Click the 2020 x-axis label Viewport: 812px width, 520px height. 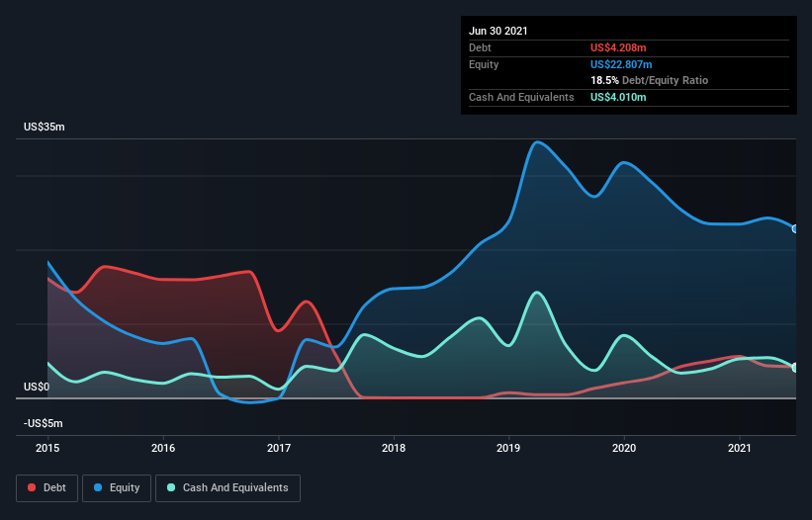(624, 448)
